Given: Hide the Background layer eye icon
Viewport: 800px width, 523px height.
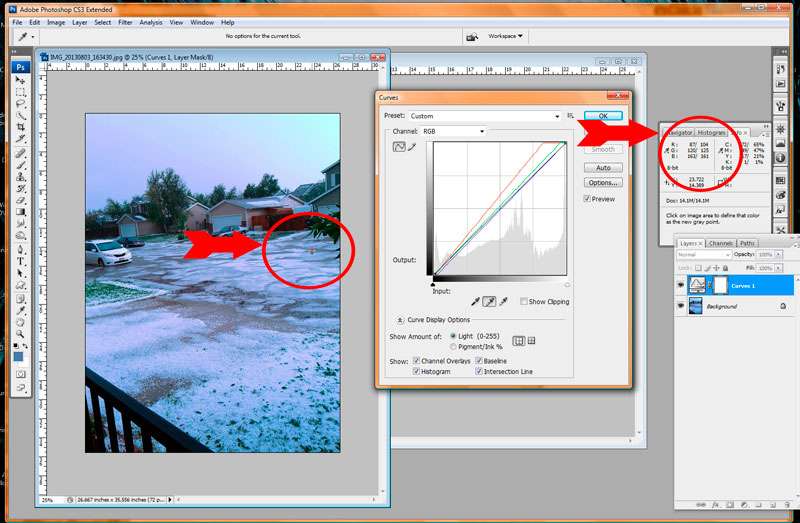Looking at the screenshot, I should point(681,306).
